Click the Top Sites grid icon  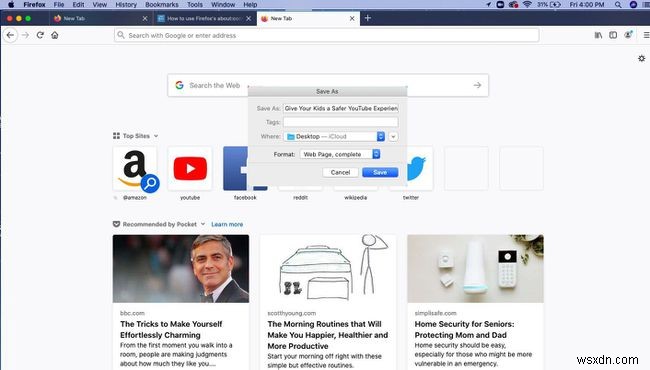116,136
